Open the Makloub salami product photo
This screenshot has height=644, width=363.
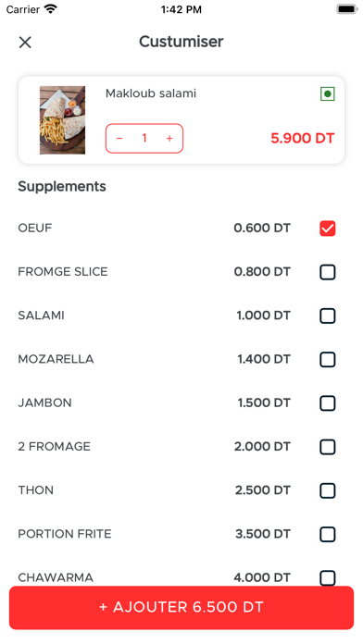pyautogui.click(x=62, y=120)
